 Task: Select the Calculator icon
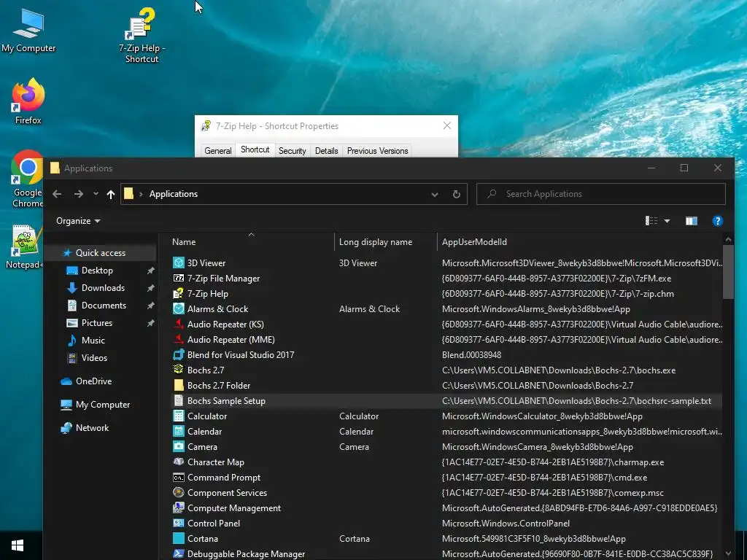[179, 416]
